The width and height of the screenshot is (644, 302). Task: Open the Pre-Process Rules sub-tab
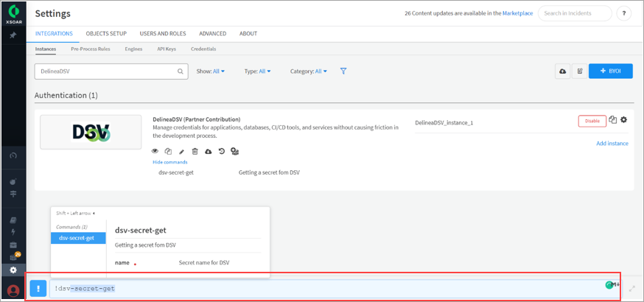[x=91, y=49]
